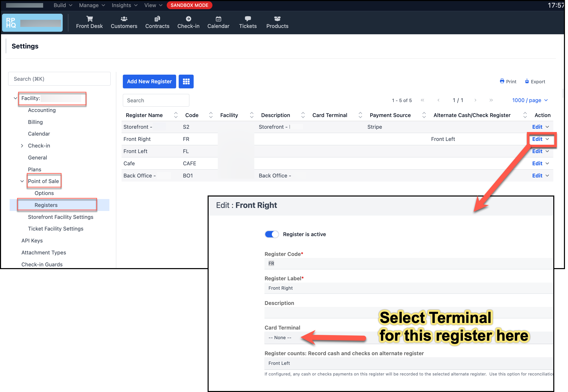Focus the registers table Search field
Image resolution: width=568 pixels, height=392 pixels.
pos(156,101)
